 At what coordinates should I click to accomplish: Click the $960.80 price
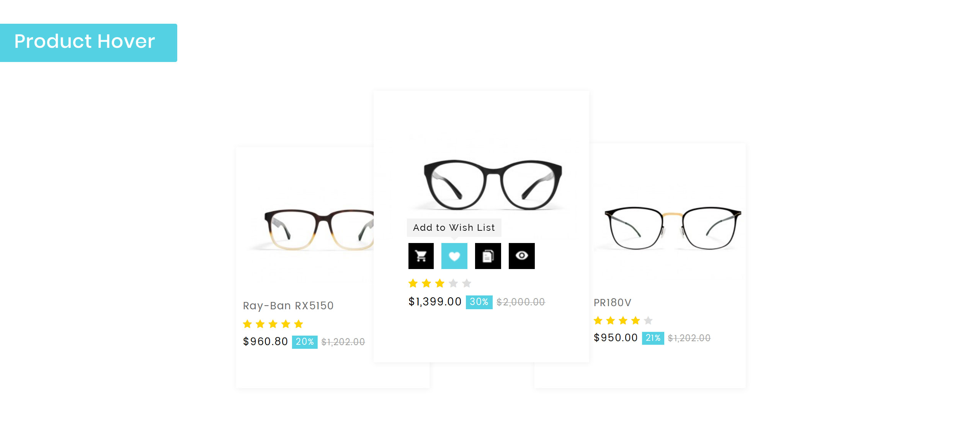point(265,342)
